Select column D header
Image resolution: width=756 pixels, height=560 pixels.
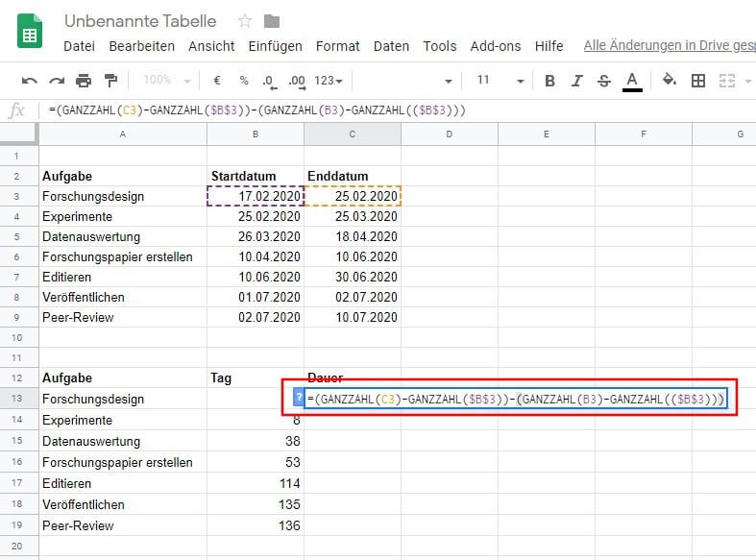click(450, 134)
